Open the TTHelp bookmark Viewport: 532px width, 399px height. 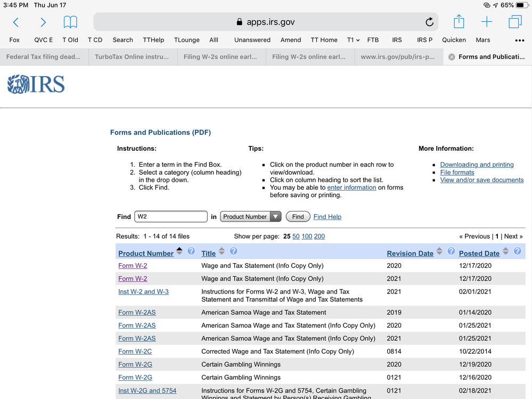pyautogui.click(x=153, y=40)
